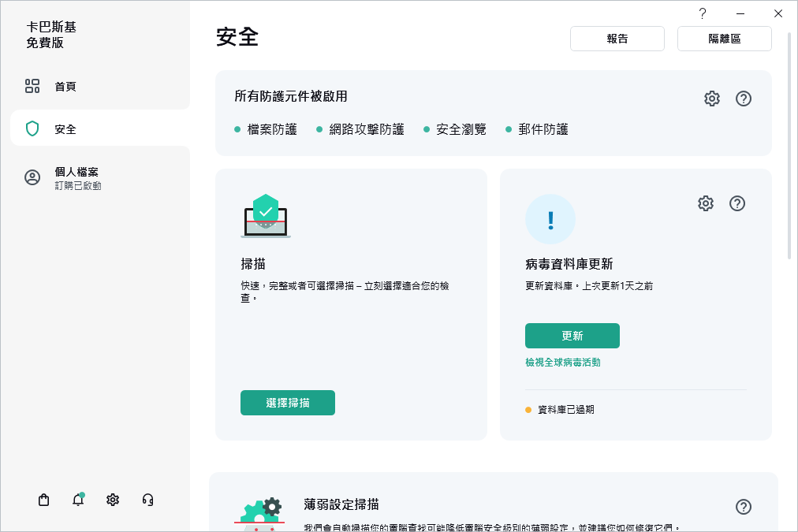Select 安全 in the sidebar

tap(65, 129)
